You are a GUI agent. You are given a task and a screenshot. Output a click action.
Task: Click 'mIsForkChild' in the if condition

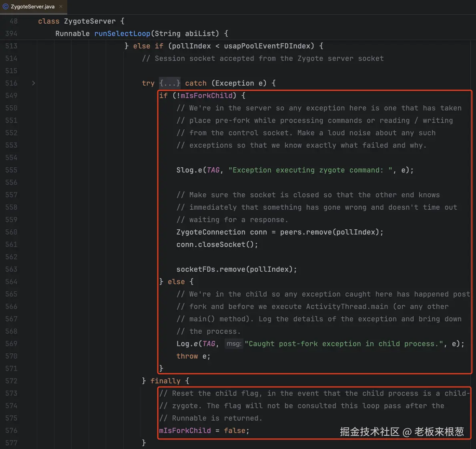click(x=207, y=96)
